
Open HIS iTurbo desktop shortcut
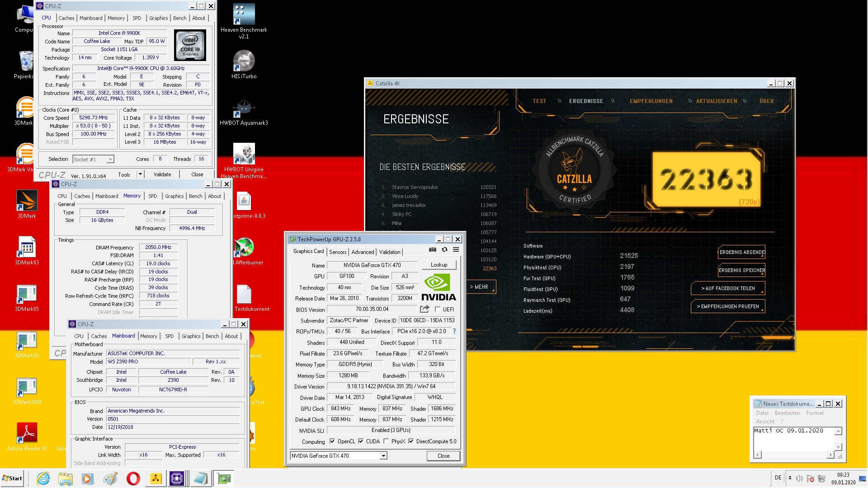(x=244, y=64)
